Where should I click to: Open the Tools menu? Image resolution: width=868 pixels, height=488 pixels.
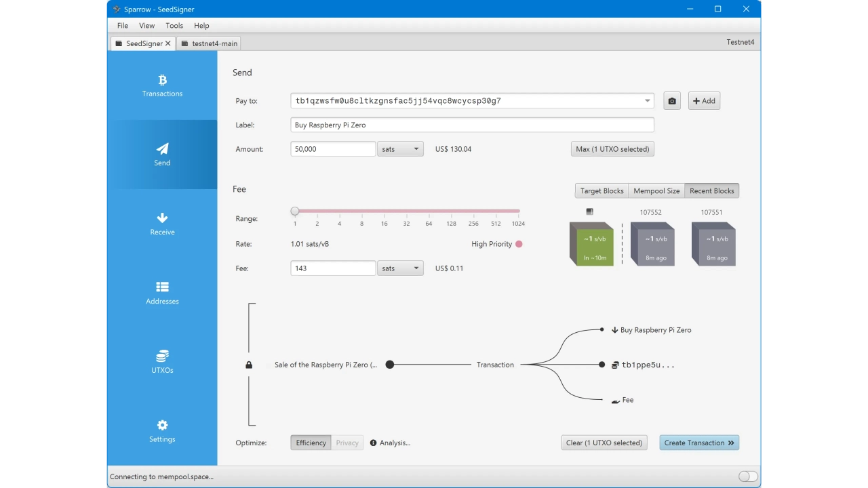pos(174,26)
